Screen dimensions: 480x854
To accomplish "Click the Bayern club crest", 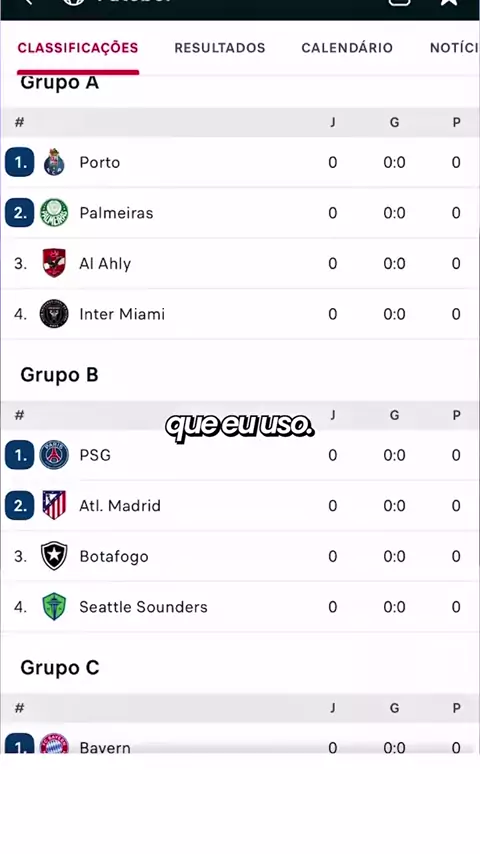I will [x=54, y=744].
